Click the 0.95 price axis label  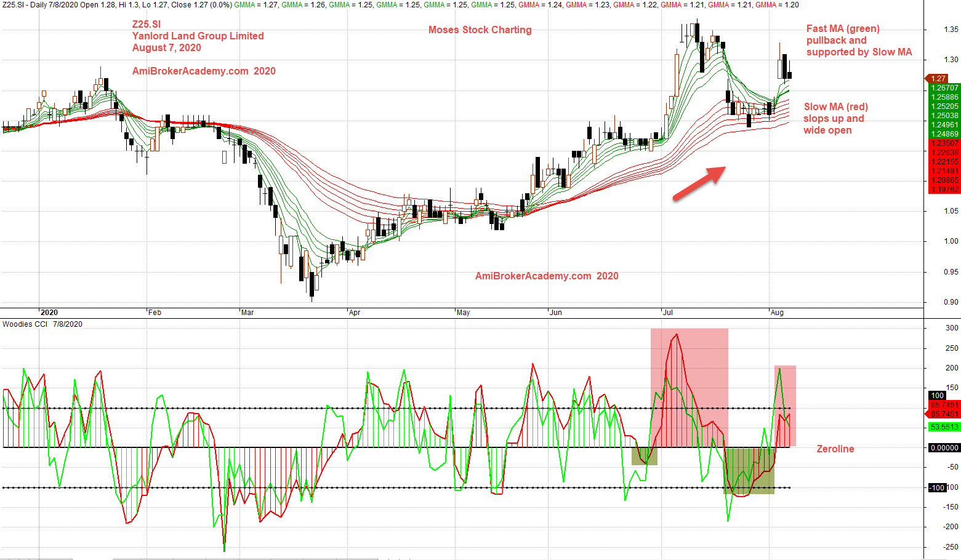tap(951, 272)
